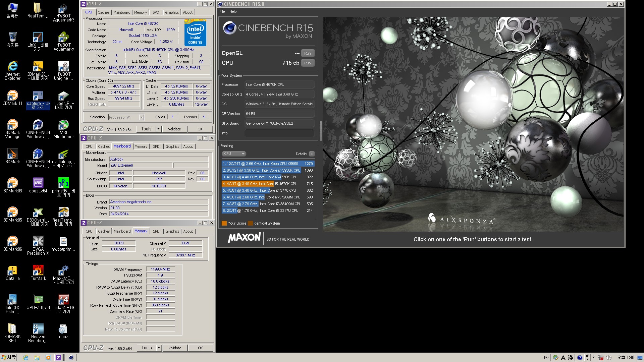This screenshot has width=644, height=362.
Task: Switch to Graphics tab in top CPU-Z window
Action: point(172,12)
